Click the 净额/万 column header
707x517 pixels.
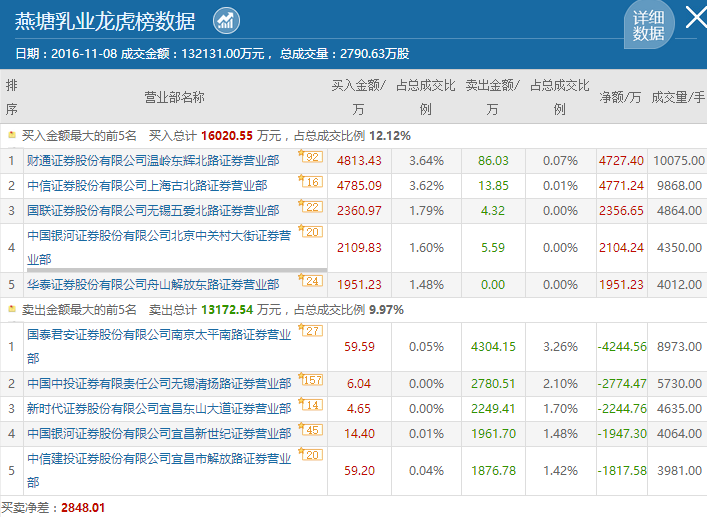(x=620, y=97)
